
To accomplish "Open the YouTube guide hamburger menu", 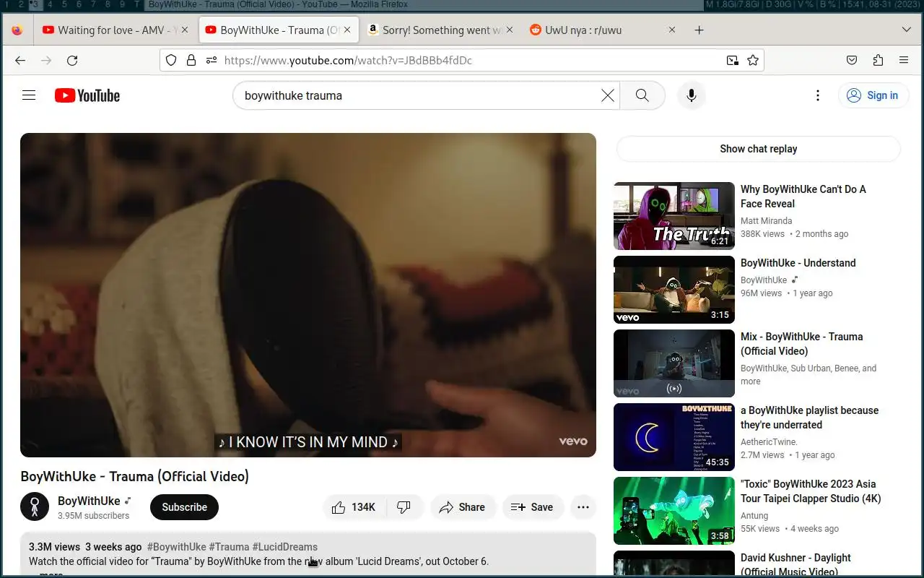I will pyautogui.click(x=29, y=95).
